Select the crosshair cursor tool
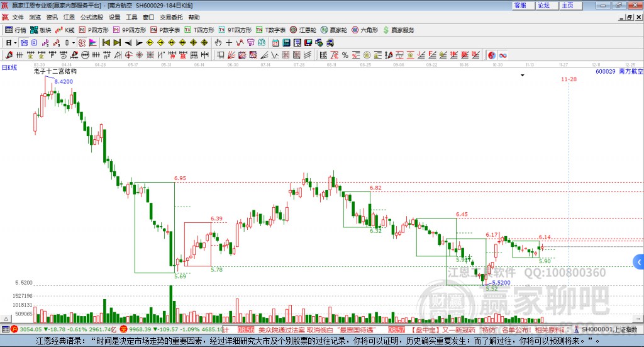644x347 pixels. [x=229, y=43]
